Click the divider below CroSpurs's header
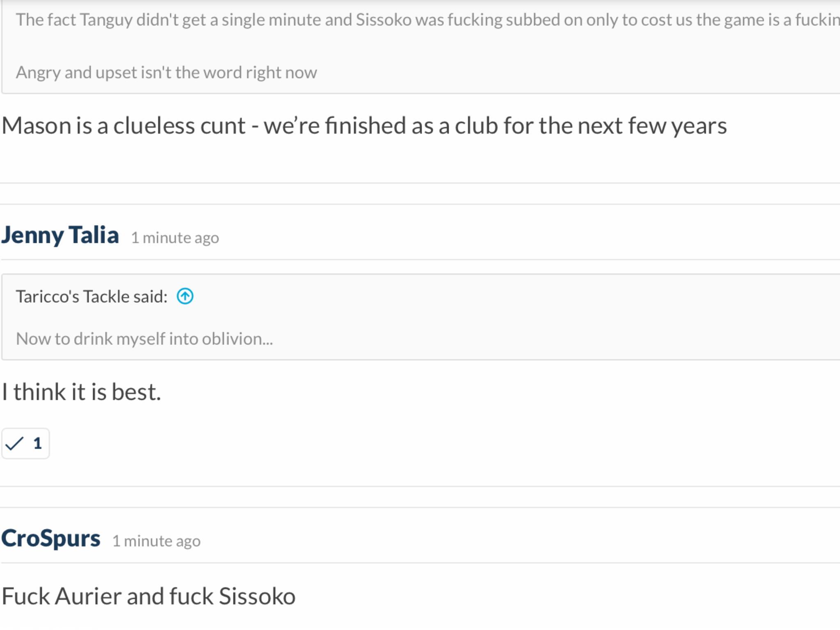The width and height of the screenshot is (840, 630). (x=420, y=563)
